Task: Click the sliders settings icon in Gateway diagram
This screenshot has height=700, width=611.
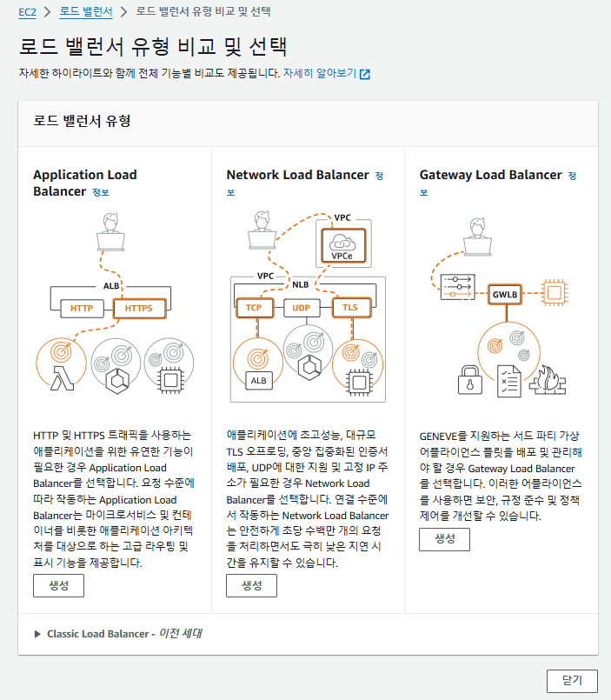Action: (457, 287)
